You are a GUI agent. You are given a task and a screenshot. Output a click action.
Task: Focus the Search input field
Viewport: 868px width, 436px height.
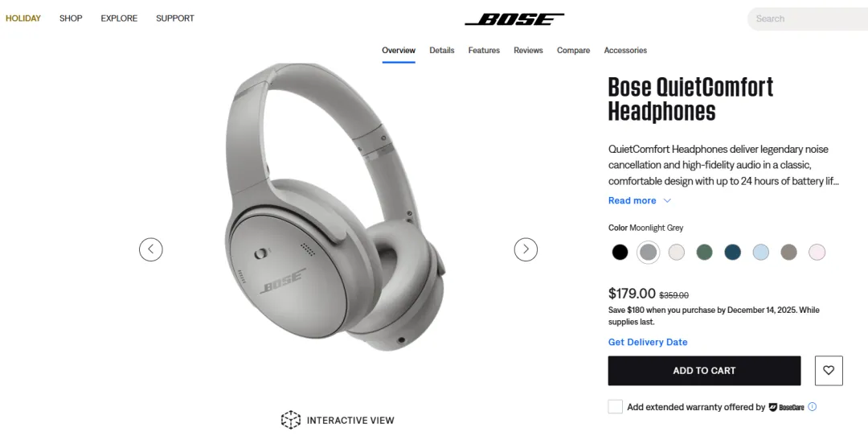tap(808, 19)
